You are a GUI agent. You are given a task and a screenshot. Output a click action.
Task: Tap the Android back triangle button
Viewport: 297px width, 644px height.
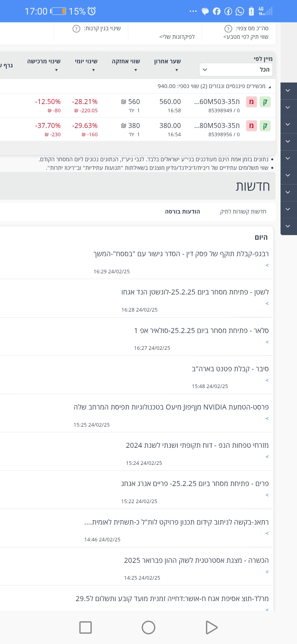(x=211, y=627)
